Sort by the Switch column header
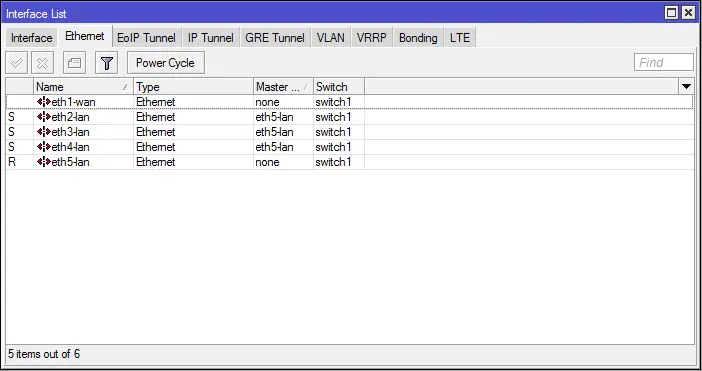Viewport: 702px width, 371px height. [x=339, y=86]
